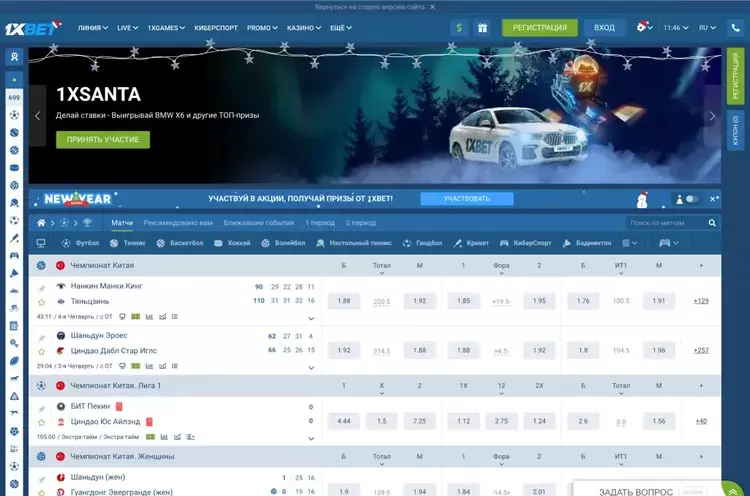Image resolution: width=750 pixels, height=496 pixels.
Task: Click the ВХОД login button
Action: (x=605, y=28)
